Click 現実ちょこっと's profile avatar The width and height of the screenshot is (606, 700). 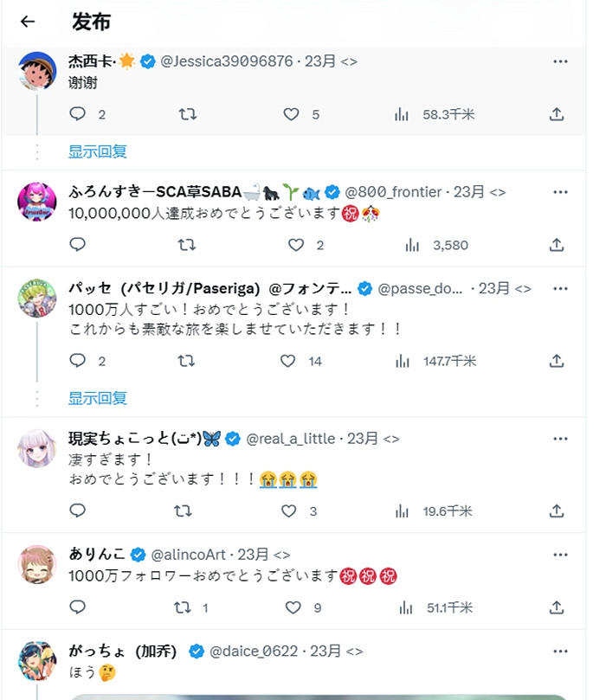[37, 446]
